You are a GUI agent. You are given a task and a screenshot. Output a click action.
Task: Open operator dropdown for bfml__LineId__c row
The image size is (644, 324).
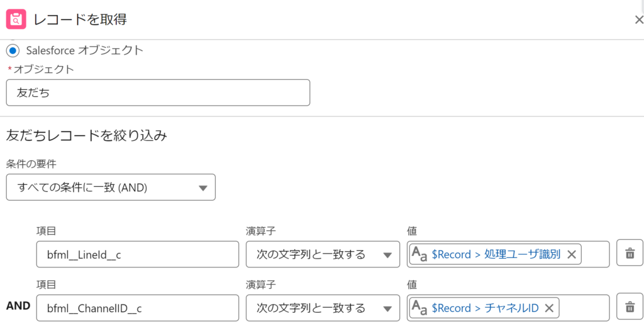coord(323,254)
